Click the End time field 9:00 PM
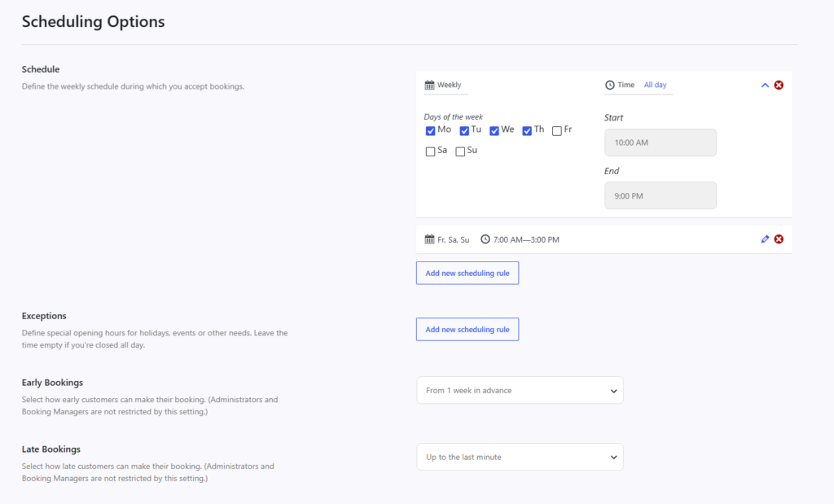The image size is (834, 504). coord(660,195)
